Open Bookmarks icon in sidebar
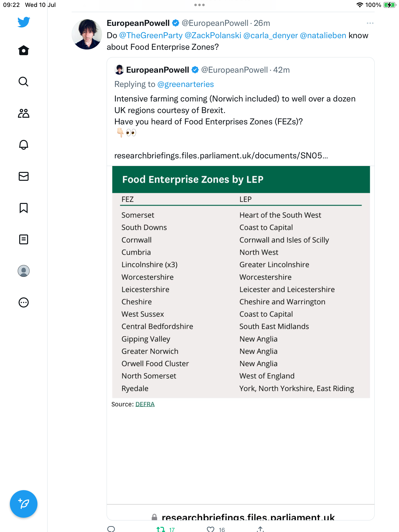Screen dimensions: 399x532 (24, 208)
